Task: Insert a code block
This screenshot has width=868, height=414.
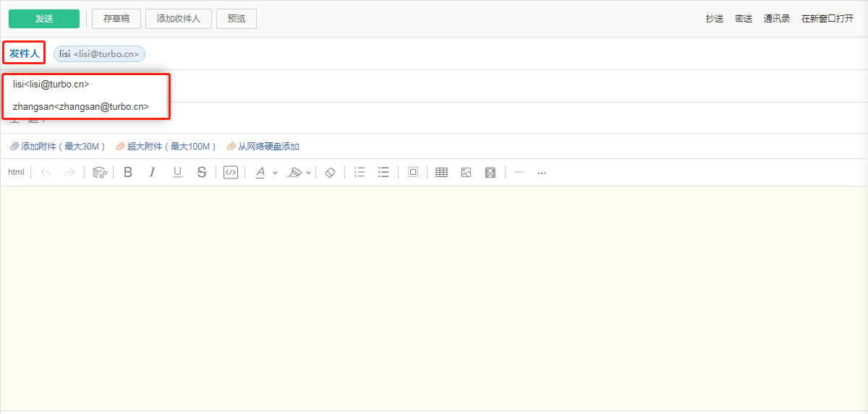Action: 231,172
